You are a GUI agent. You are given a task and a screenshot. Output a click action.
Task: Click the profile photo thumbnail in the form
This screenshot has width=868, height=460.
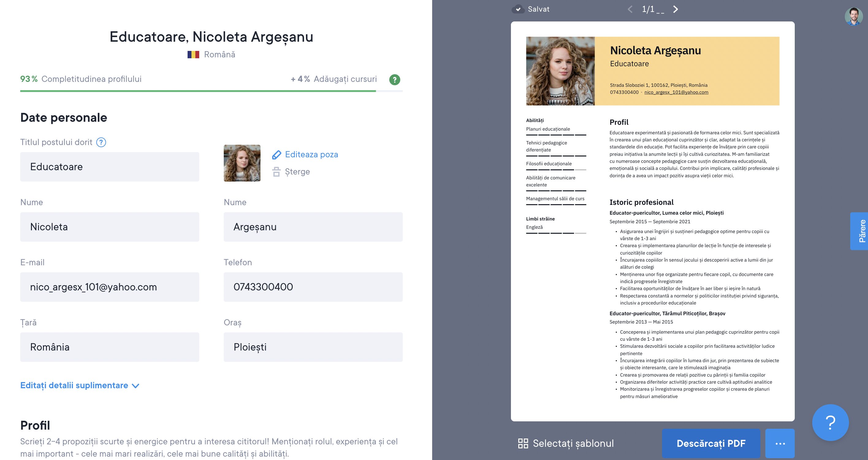242,163
